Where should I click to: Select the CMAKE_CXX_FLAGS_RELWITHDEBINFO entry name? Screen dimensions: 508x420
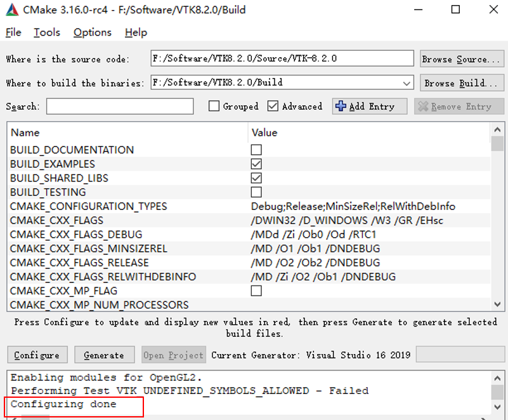click(103, 277)
